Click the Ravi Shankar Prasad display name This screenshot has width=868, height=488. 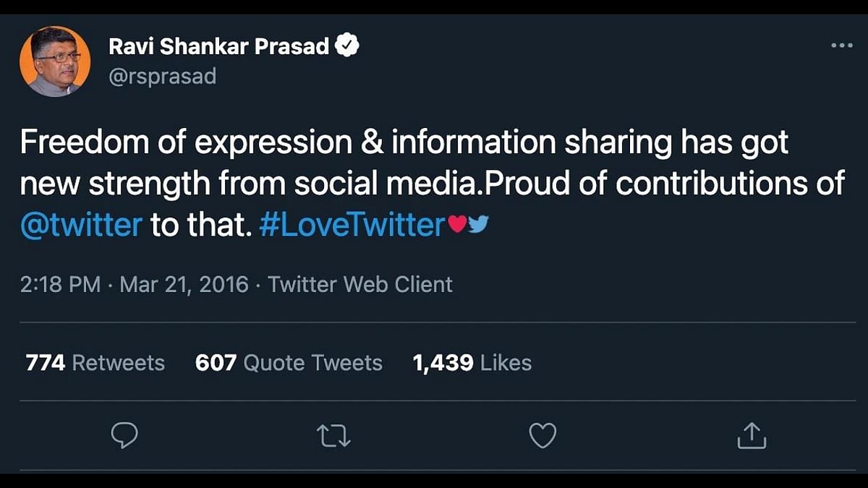click(219, 46)
